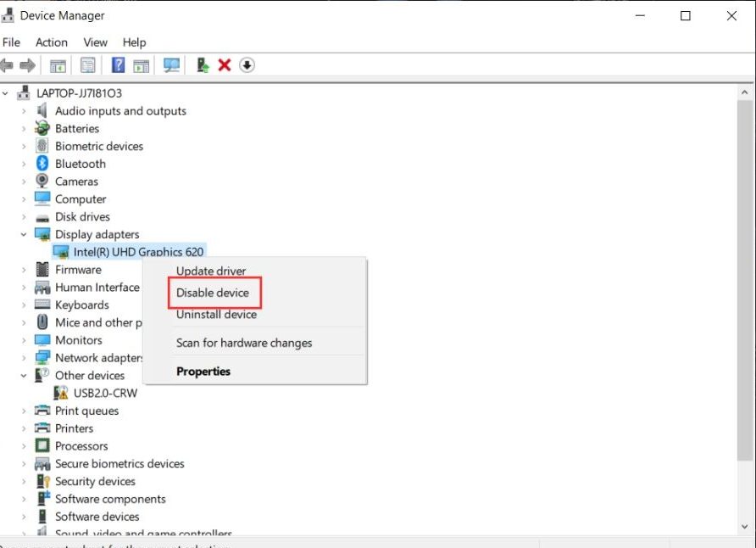Choose Update driver from context menu

211,271
